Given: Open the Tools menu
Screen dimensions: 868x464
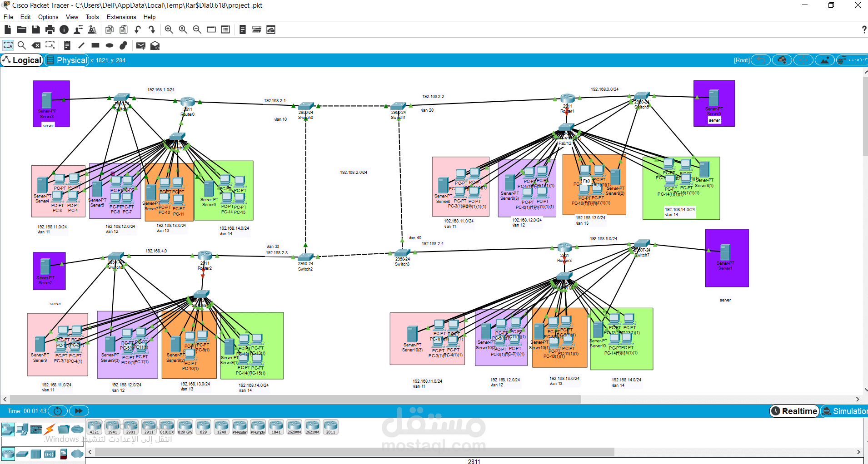Looking at the screenshot, I should tap(92, 17).
